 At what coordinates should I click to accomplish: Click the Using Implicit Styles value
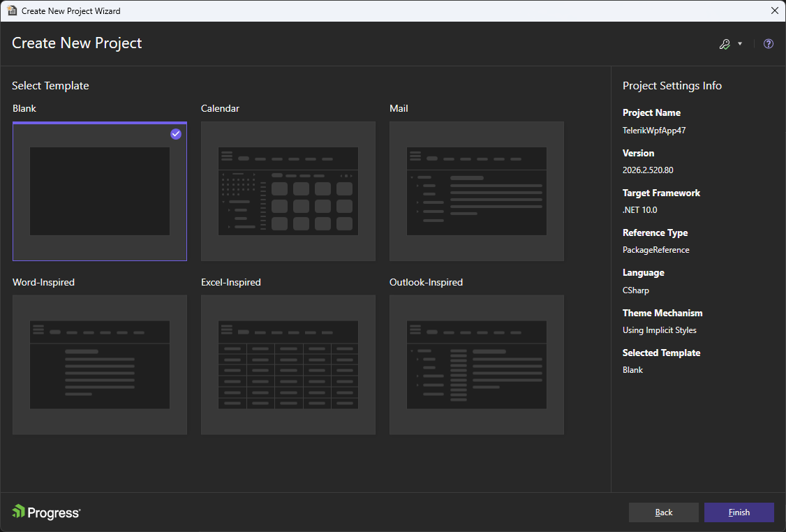coord(659,330)
